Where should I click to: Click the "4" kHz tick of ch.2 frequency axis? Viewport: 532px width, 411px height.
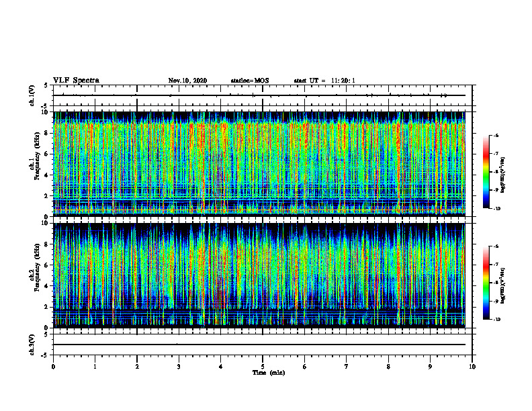click(47, 286)
